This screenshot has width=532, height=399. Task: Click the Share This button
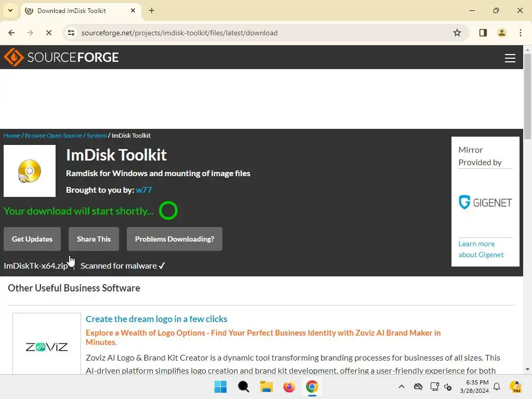point(94,239)
